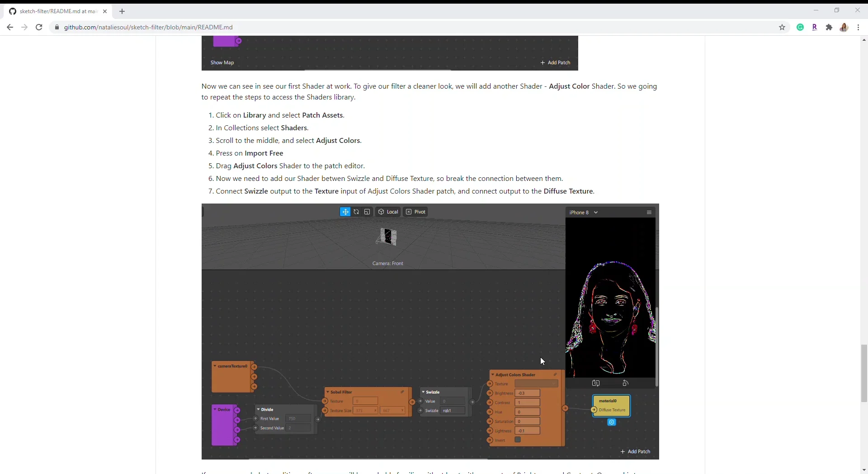Open the simulator hamburger menu
Screen dimensions: 868x474
649,212
